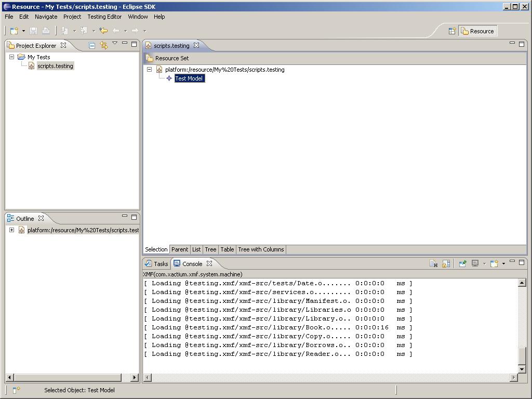The width and height of the screenshot is (532, 399).
Task: Clear the console output
Action: [x=433, y=263]
